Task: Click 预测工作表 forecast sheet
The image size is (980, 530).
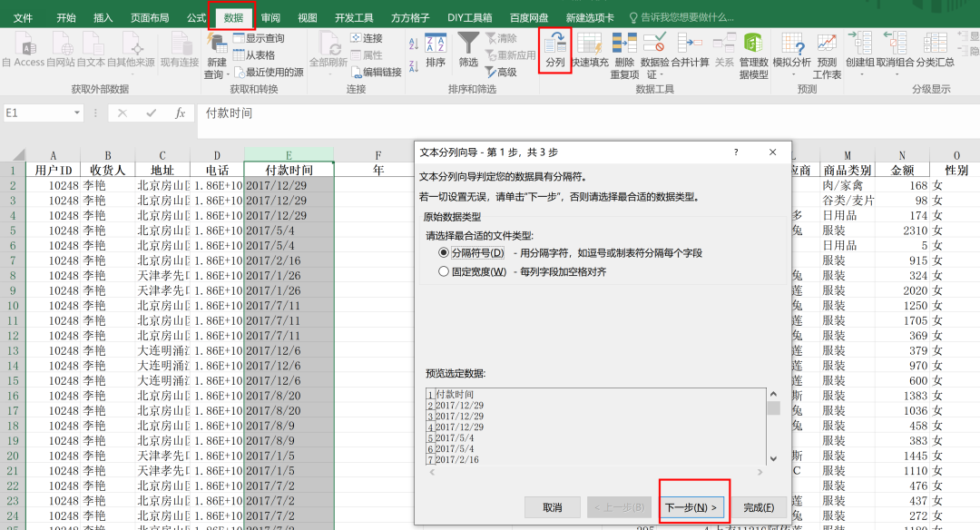Action: [827, 56]
